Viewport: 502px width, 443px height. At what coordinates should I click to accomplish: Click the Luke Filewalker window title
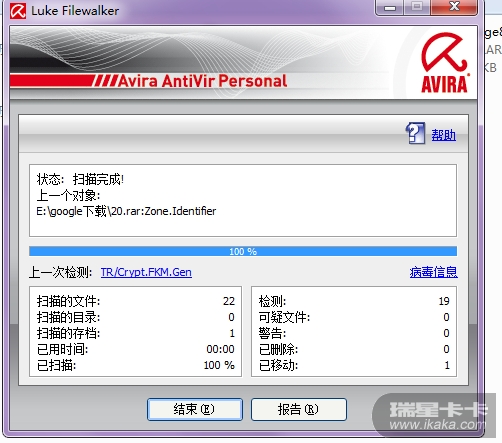[75, 11]
